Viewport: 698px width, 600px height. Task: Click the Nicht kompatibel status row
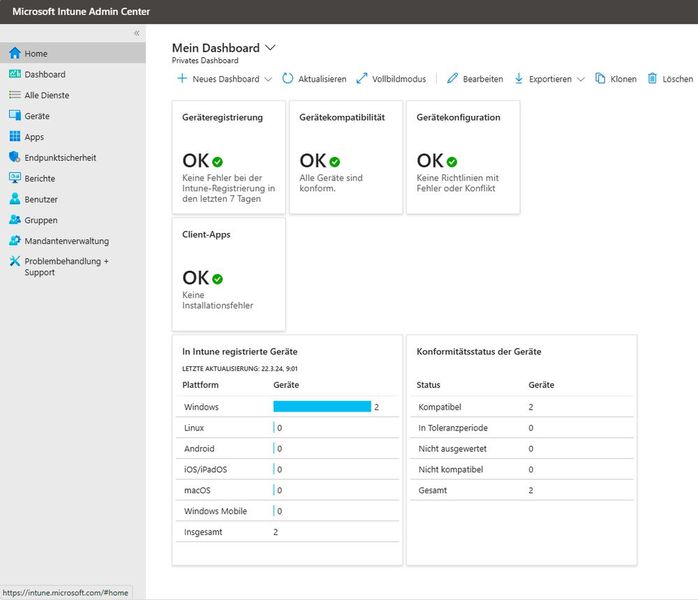point(522,470)
